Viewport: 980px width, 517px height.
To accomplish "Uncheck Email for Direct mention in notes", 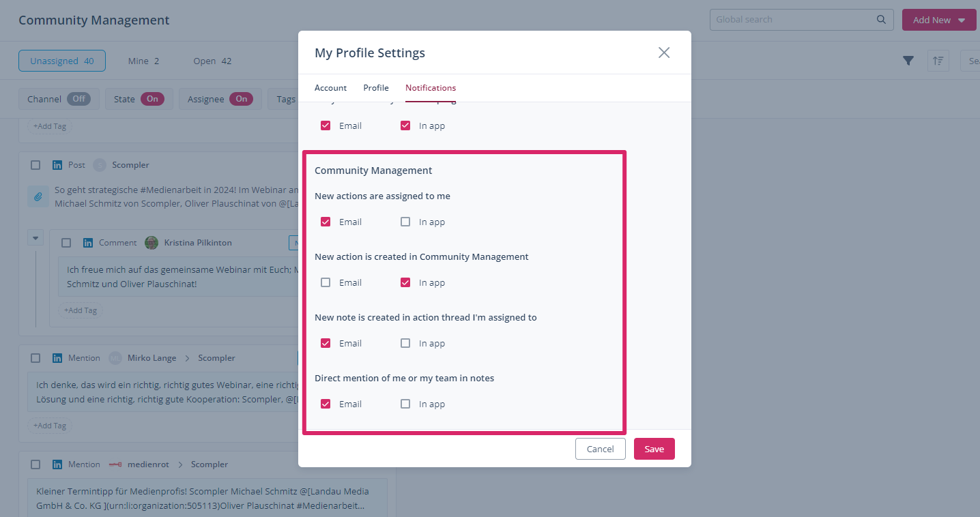I will click(326, 404).
